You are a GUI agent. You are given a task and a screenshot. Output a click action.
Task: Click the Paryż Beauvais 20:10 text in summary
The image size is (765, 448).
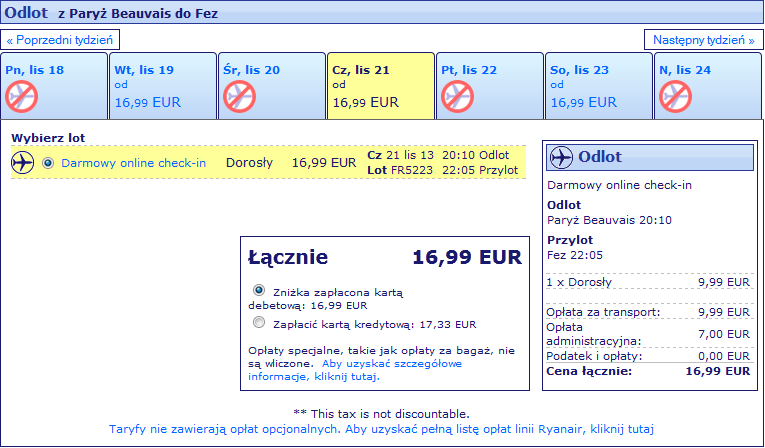(609, 220)
